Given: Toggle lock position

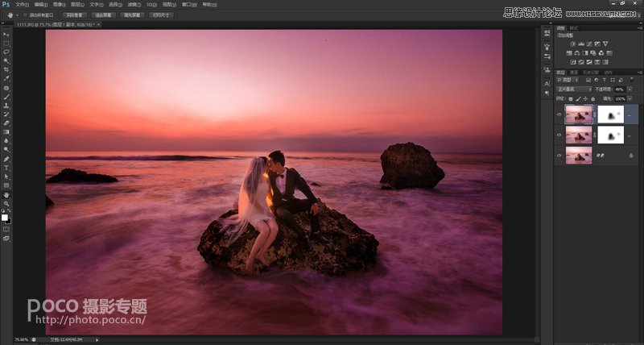Looking at the screenshot, I should [586, 99].
